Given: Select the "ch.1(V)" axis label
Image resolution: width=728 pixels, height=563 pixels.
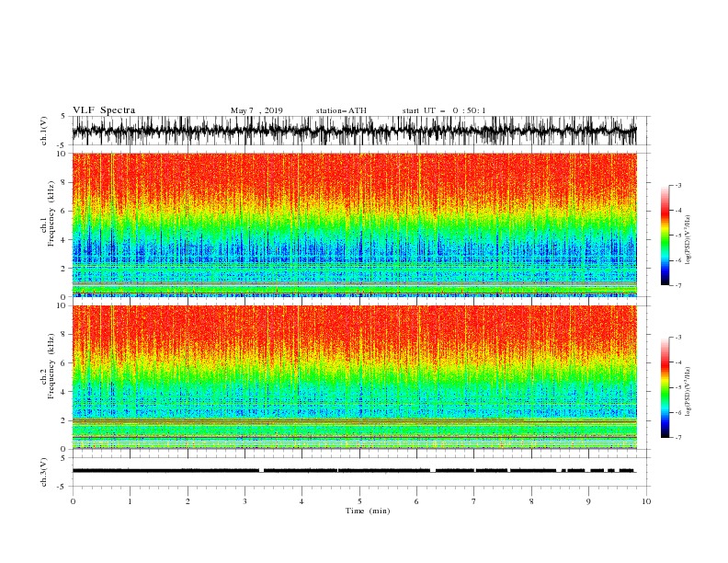Looking at the screenshot, I should pos(44,131).
